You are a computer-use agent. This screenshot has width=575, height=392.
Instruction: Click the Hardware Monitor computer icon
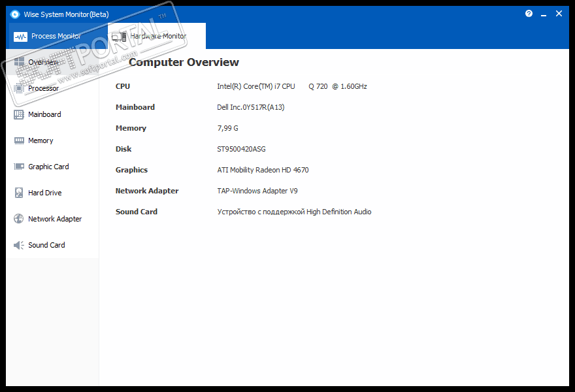click(x=119, y=37)
